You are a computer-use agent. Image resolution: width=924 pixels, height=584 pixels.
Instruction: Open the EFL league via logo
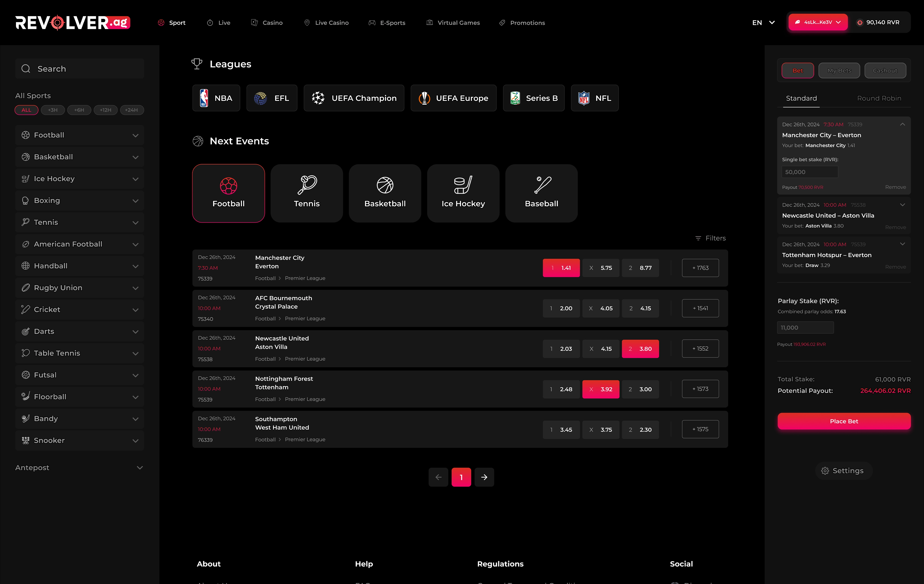point(261,98)
